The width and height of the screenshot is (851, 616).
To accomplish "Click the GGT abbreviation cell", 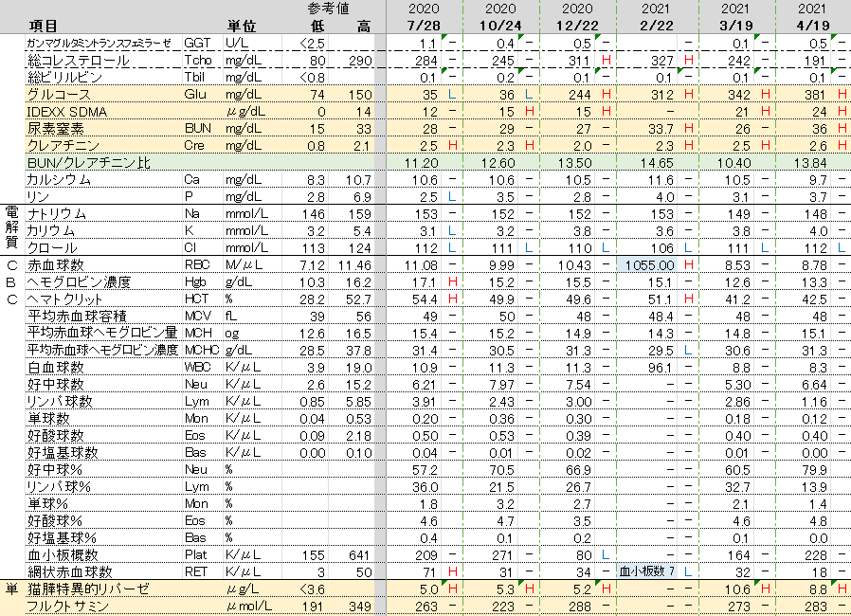I will pos(197,44).
